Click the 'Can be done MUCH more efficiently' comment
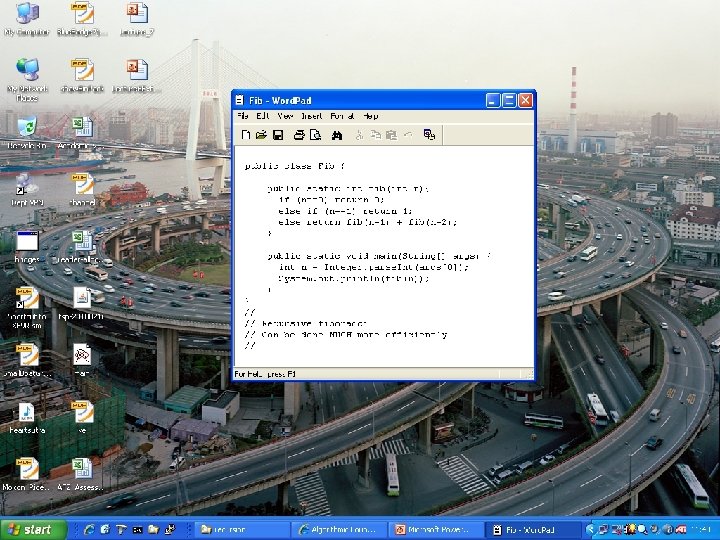 tap(346, 334)
